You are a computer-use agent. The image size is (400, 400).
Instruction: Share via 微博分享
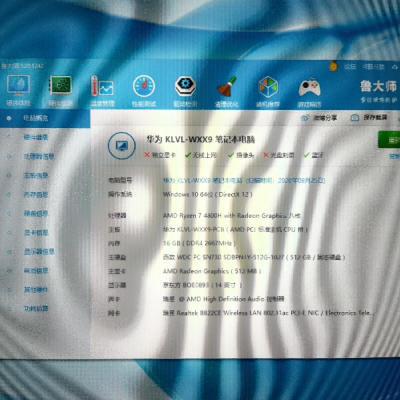coord(325,118)
